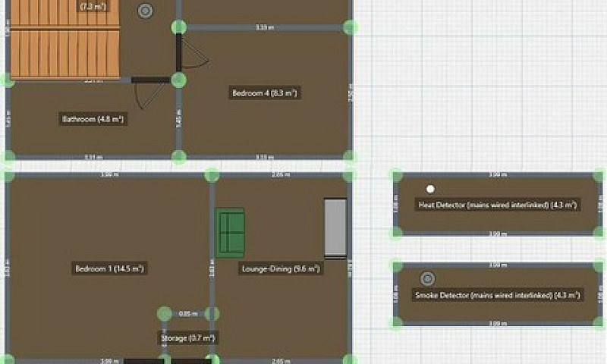
Task: Select the wooden staircase object
Action: coord(64,39)
